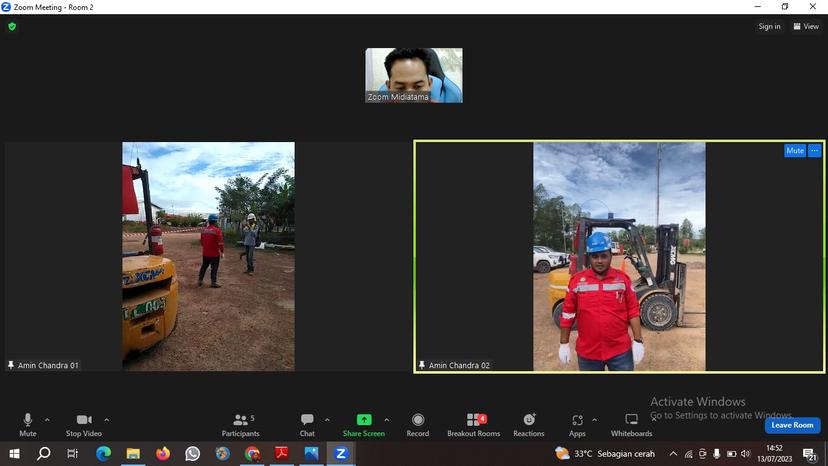828x466 pixels.
Task: Open the Chat panel
Action: pos(307,425)
